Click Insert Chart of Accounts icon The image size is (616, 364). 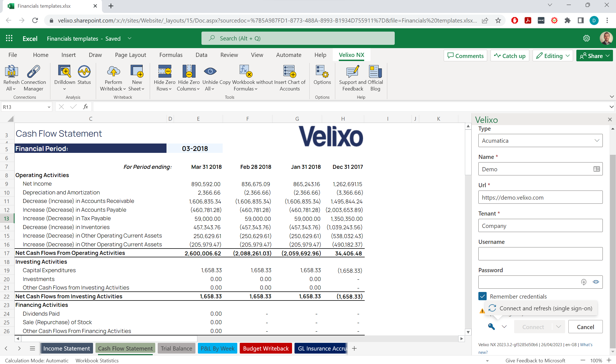point(290,71)
